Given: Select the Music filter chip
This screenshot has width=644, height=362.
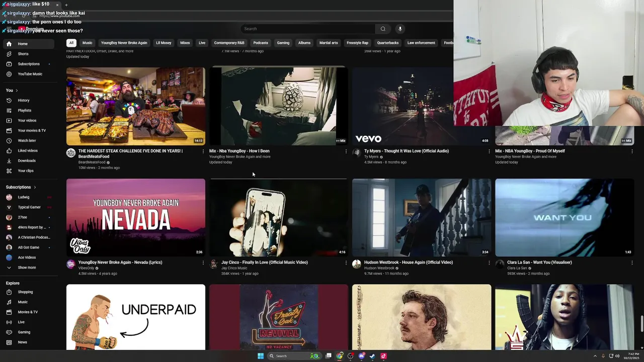Looking at the screenshot, I should 87,43.
